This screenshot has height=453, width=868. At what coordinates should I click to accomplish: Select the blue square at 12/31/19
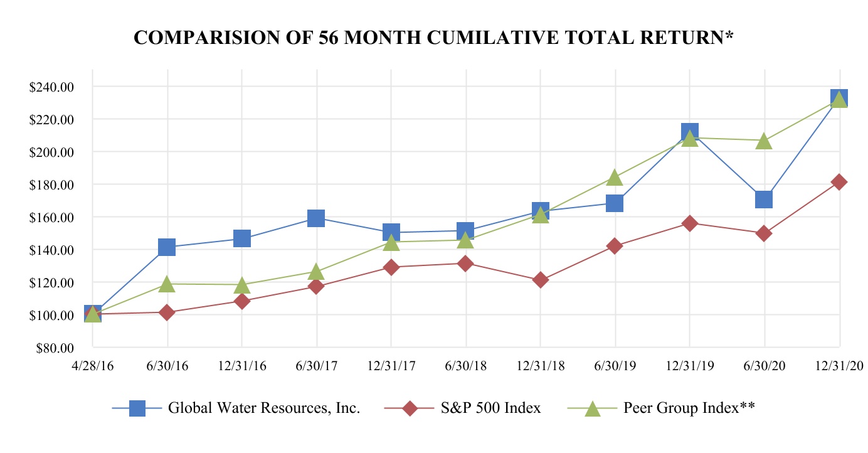tap(689, 132)
